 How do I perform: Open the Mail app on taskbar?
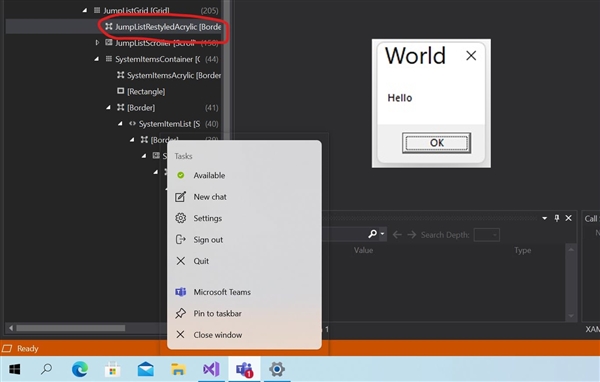[146, 369]
